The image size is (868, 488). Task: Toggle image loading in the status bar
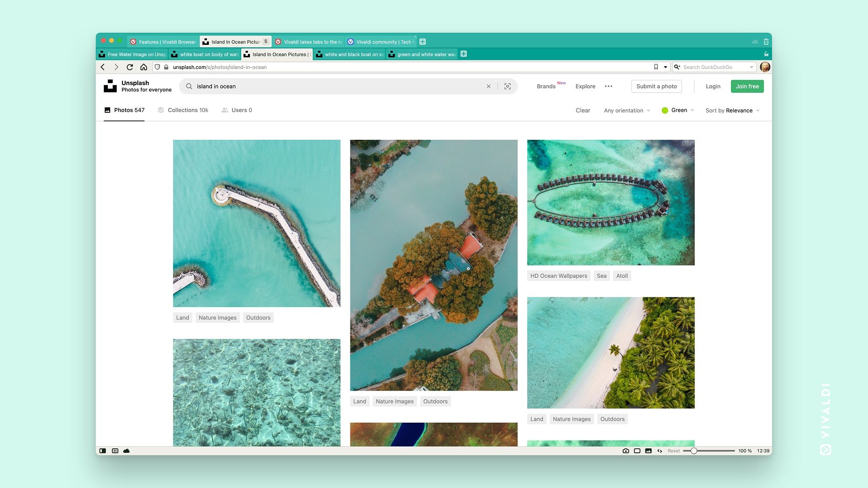coord(648,451)
